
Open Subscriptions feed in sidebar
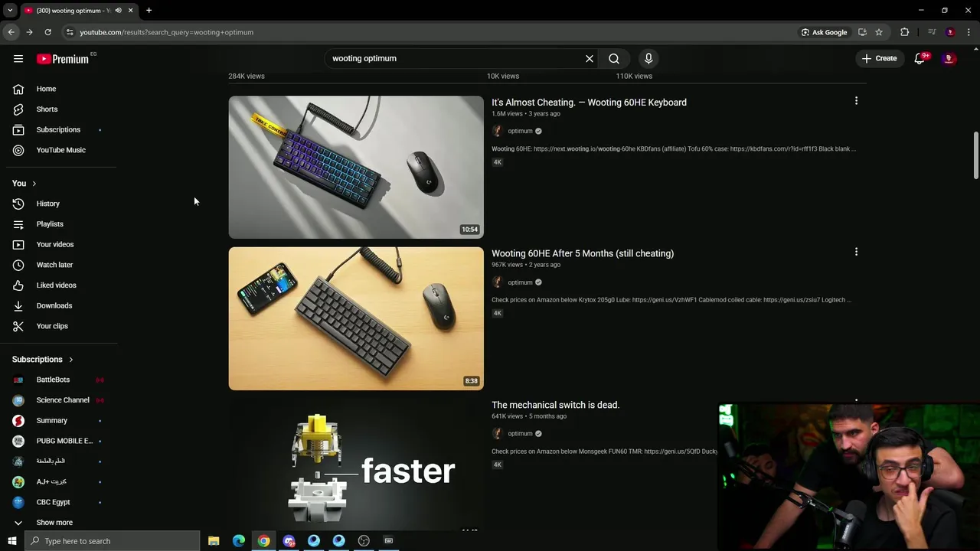[58, 129]
